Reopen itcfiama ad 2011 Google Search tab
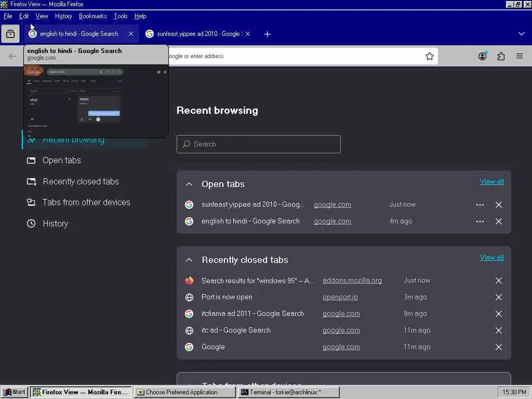This screenshot has width=532, height=399. [252, 314]
